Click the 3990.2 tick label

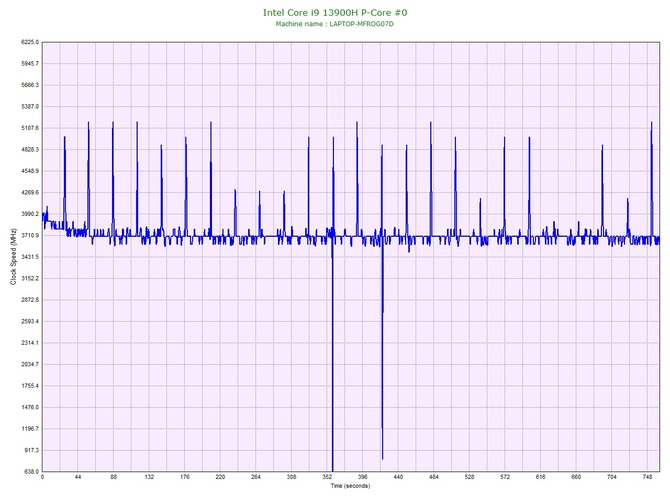tap(30, 214)
